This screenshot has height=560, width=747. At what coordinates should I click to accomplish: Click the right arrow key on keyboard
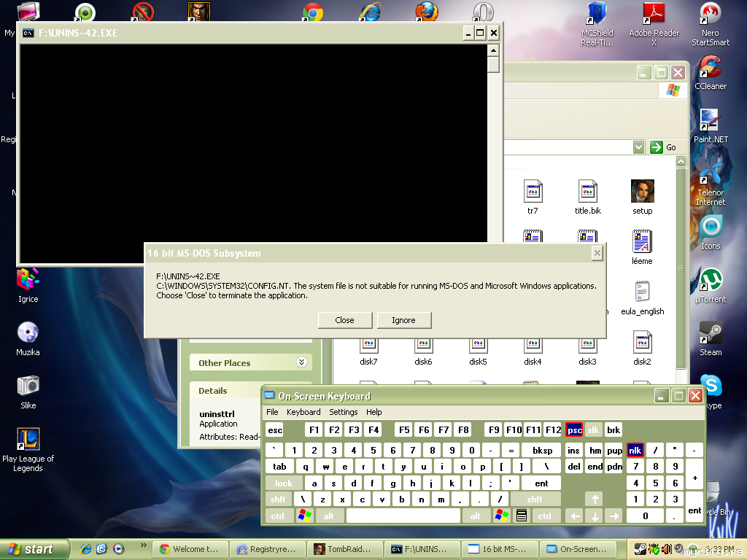pos(614,516)
